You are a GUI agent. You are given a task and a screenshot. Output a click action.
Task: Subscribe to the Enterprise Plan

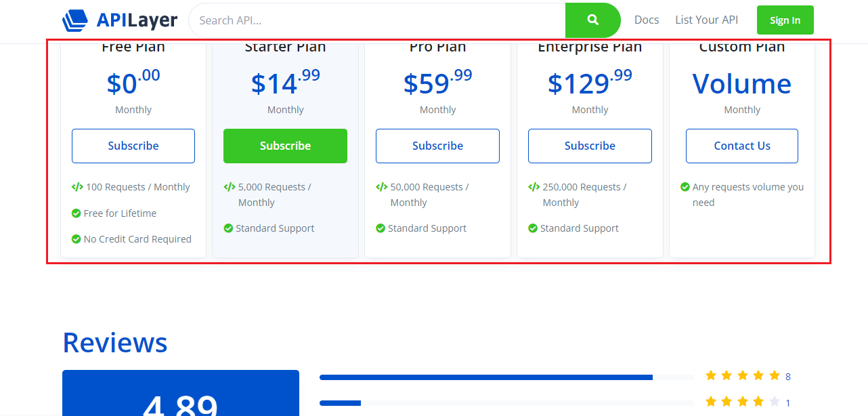pos(590,146)
